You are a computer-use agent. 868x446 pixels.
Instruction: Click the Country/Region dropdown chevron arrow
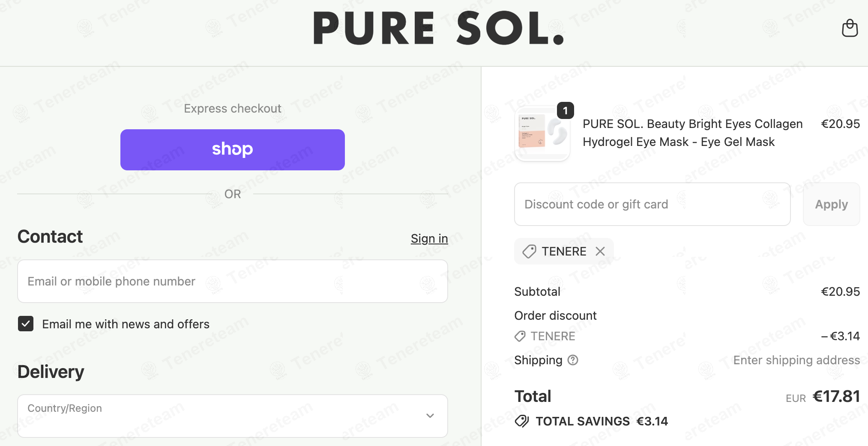430,416
